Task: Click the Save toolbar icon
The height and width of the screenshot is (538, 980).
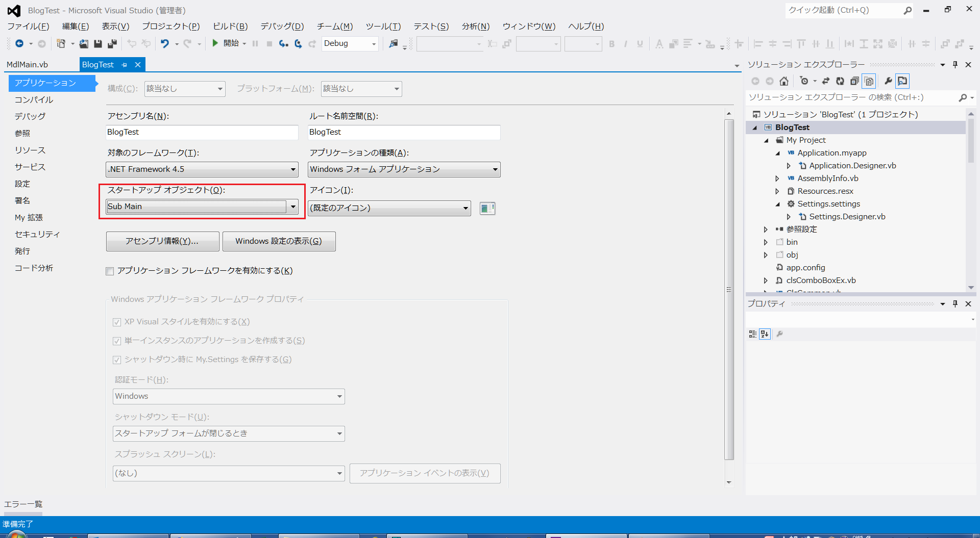Action: [x=98, y=44]
